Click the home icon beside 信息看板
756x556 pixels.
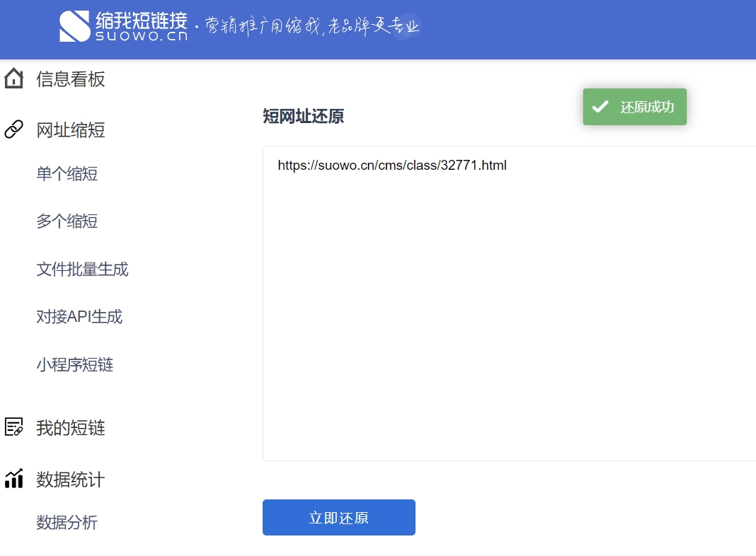(x=13, y=79)
